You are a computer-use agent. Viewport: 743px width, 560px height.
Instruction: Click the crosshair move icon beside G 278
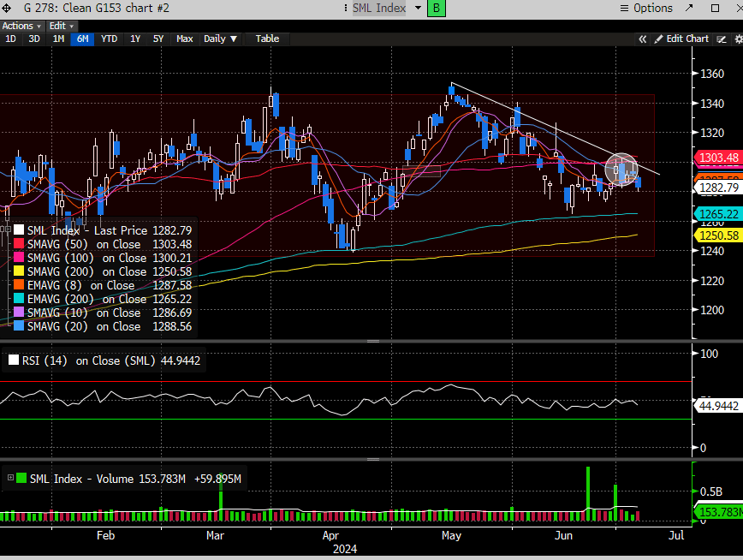(x=7, y=8)
